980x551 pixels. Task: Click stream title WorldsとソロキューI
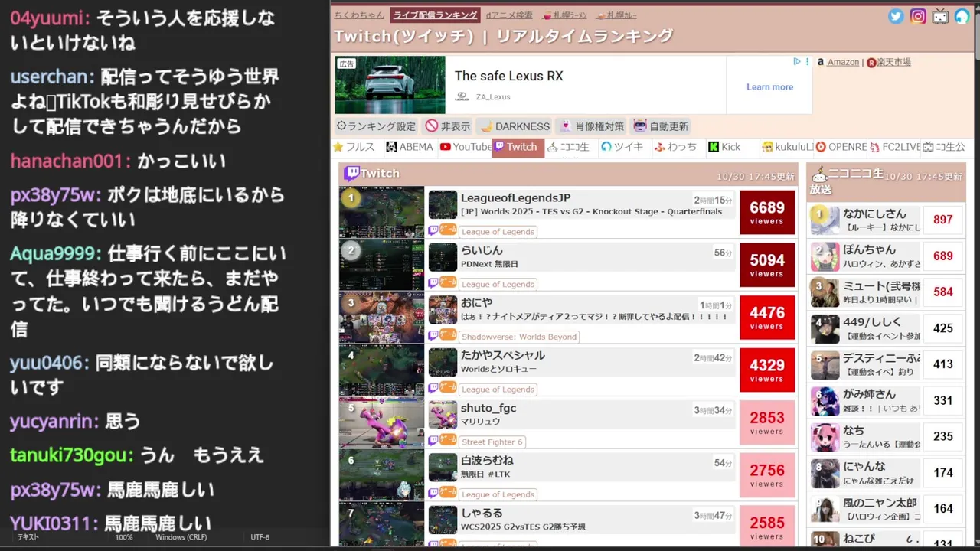click(x=498, y=369)
